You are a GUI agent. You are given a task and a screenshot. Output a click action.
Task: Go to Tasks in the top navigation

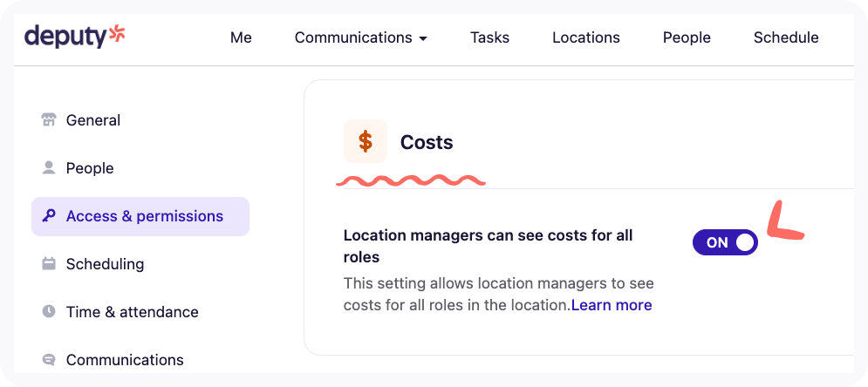(x=489, y=37)
